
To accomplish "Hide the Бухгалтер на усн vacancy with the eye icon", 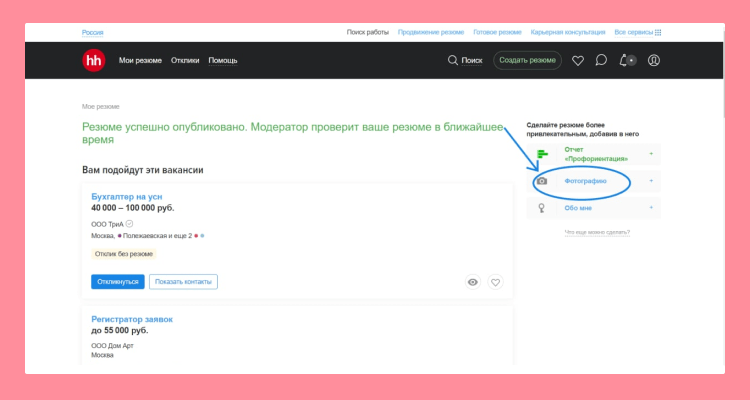I will (x=473, y=282).
